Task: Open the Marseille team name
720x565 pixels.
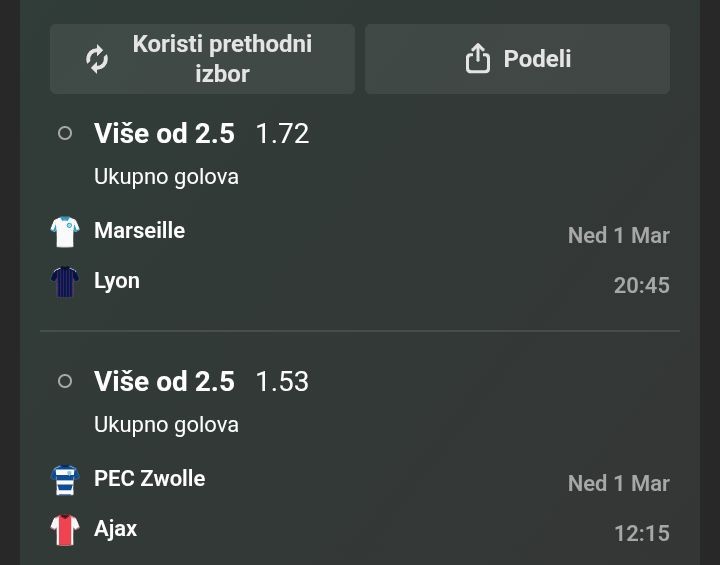Action: click(x=139, y=230)
